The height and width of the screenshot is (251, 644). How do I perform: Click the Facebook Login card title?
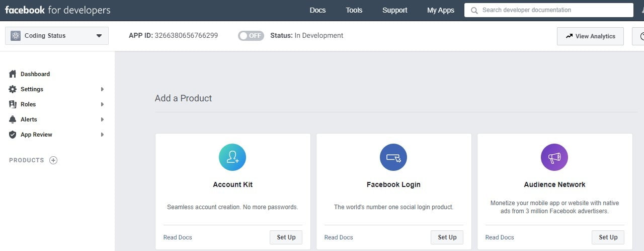click(393, 184)
